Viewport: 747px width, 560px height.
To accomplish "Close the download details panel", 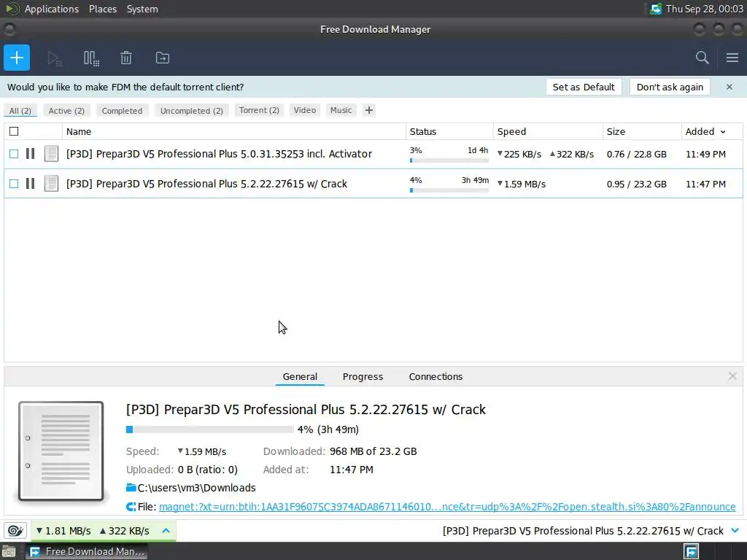I will tap(732, 376).
